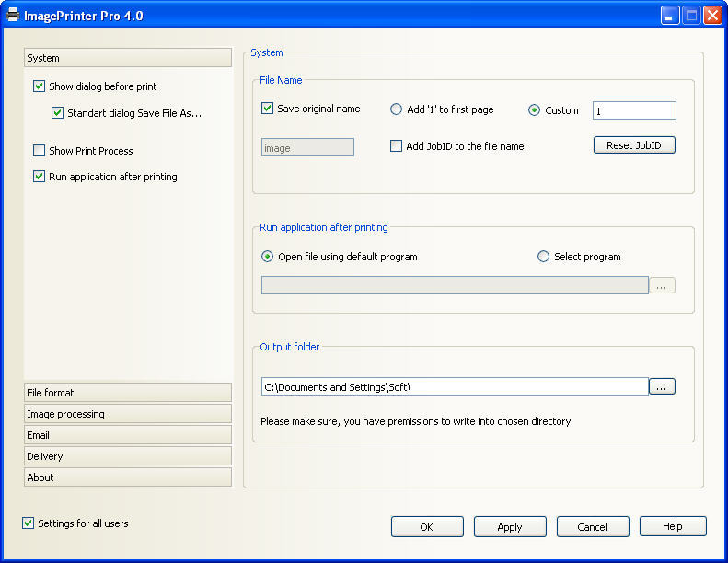Choose the Select program radio button
Viewport: 728px width, 563px height.
tap(543, 257)
